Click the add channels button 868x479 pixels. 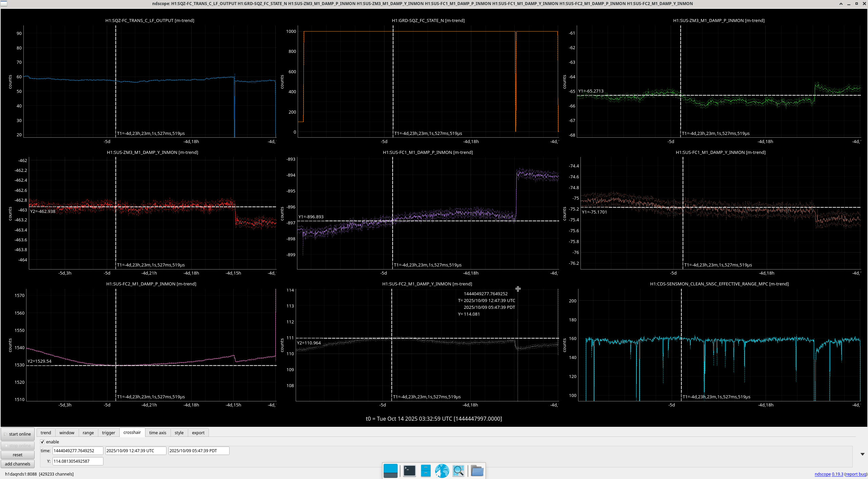18,464
